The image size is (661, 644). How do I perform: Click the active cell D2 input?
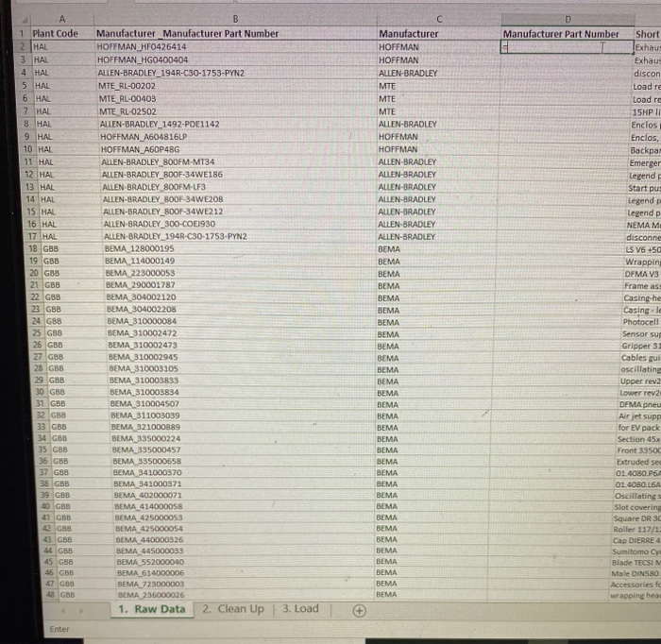567,47
